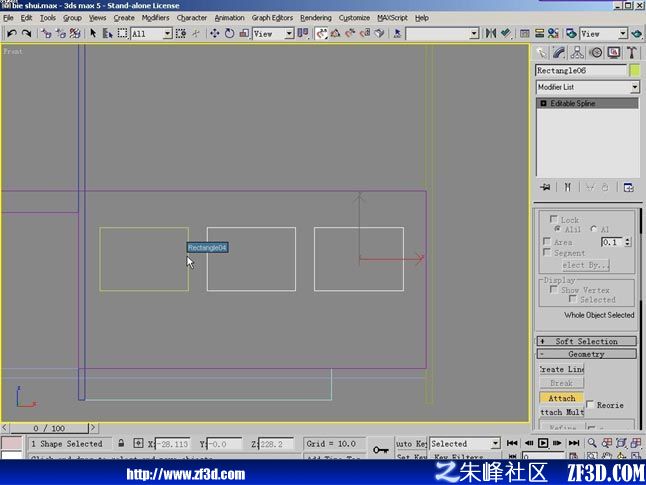646x485 pixels.
Task: Enable the Show Vertex Numbers checkbox
Action: 554,289
